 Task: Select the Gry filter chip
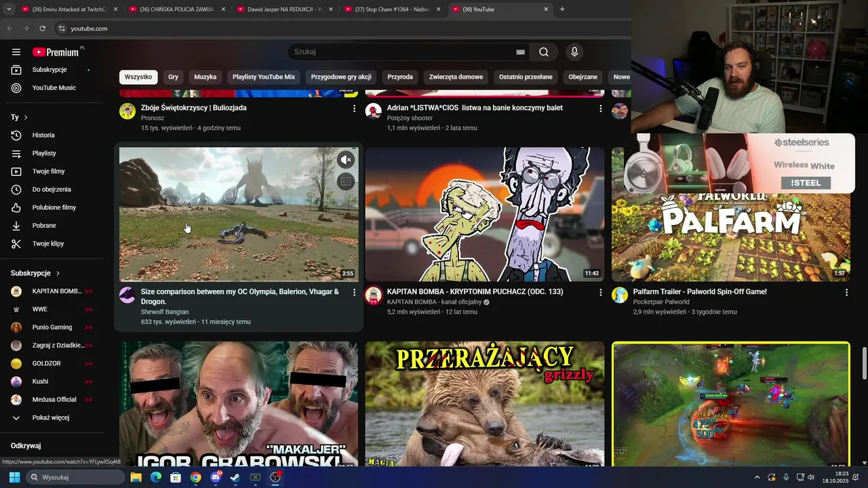pyautogui.click(x=173, y=77)
